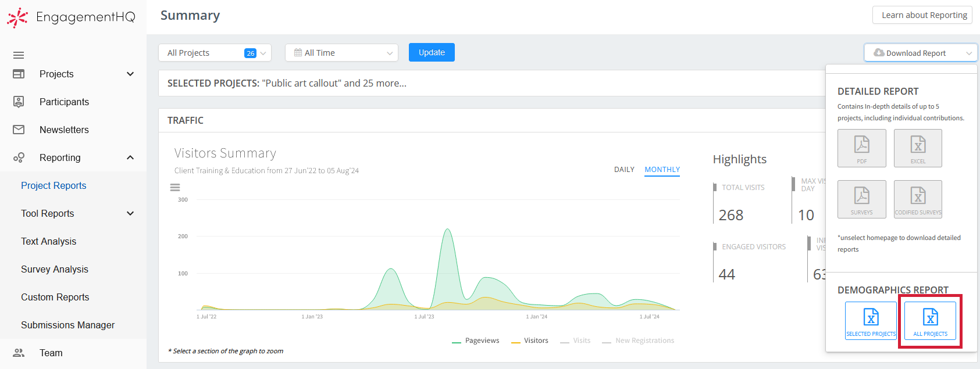Toggle New Registrations series in legend
The width and height of the screenshot is (980, 369).
click(x=638, y=341)
